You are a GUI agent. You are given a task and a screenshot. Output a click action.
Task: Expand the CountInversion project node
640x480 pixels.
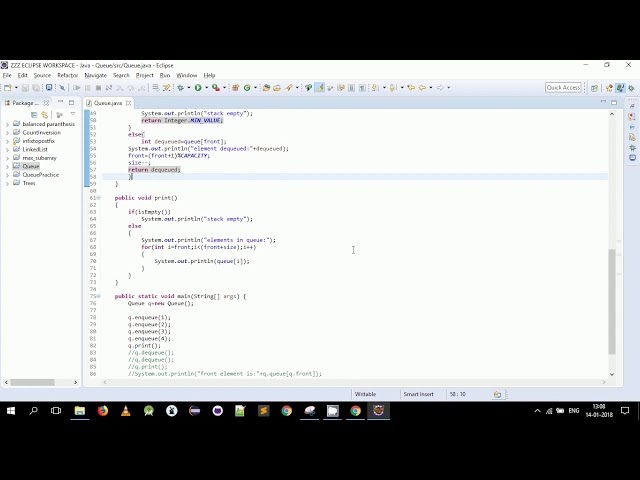click(7, 133)
